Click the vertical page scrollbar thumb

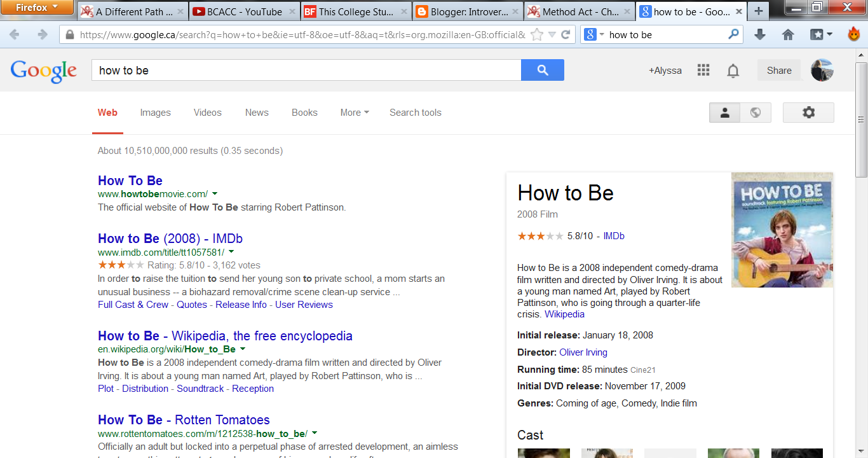(861, 120)
